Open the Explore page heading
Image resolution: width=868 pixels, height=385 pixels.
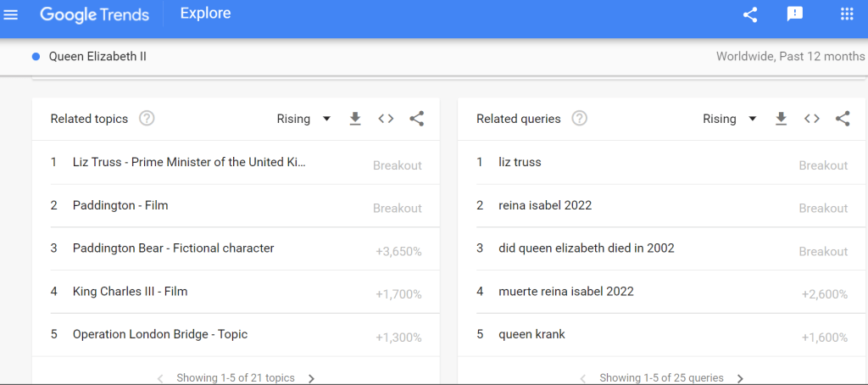click(205, 14)
